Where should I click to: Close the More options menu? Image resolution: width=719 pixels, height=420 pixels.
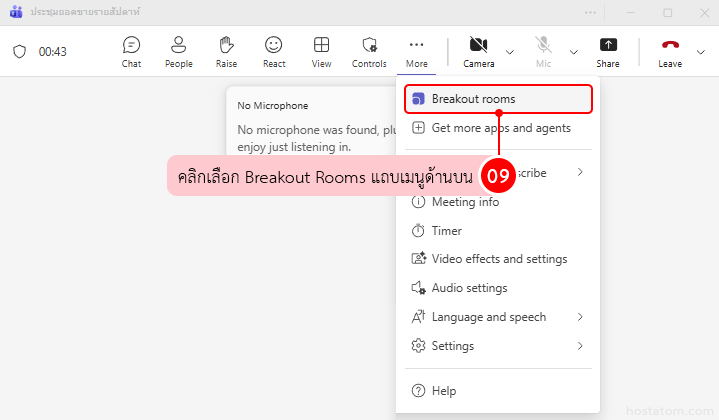tap(416, 52)
